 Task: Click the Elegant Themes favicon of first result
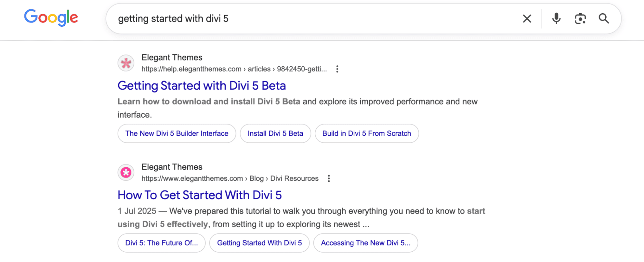click(x=126, y=63)
